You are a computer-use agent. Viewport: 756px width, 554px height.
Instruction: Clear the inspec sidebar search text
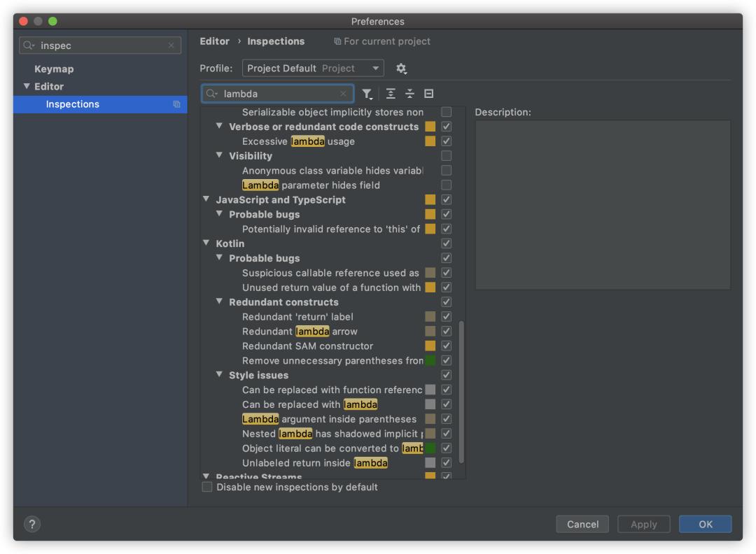pos(171,45)
